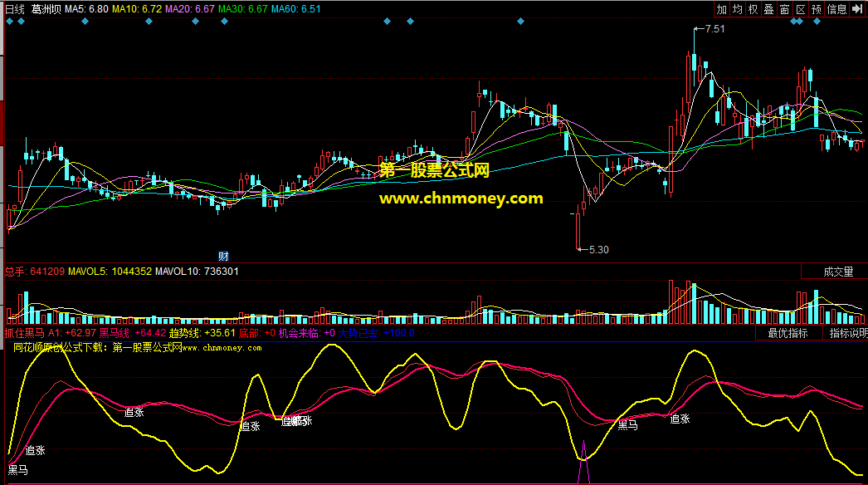Click the purple spike signal in indicator panel

(584, 464)
